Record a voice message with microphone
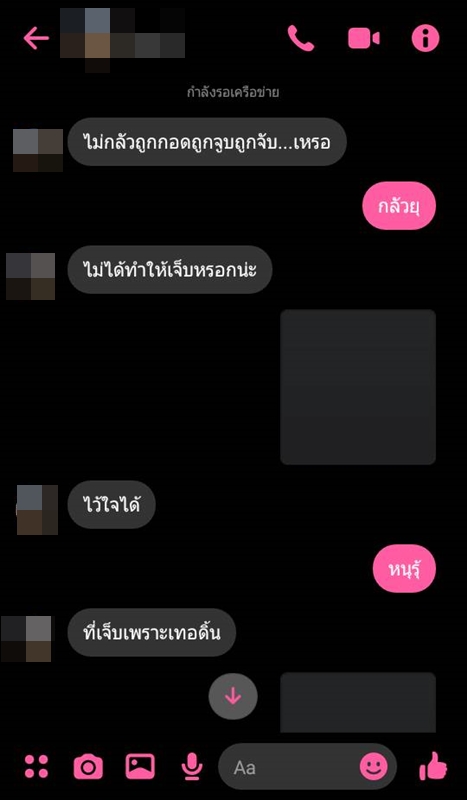Image resolution: width=467 pixels, height=800 pixels. (x=192, y=766)
